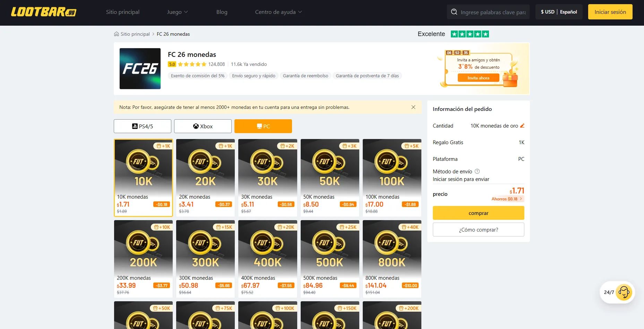Click the +10K gift badge on the 200K card
The height and width of the screenshot is (329, 644).
point(162,227)
